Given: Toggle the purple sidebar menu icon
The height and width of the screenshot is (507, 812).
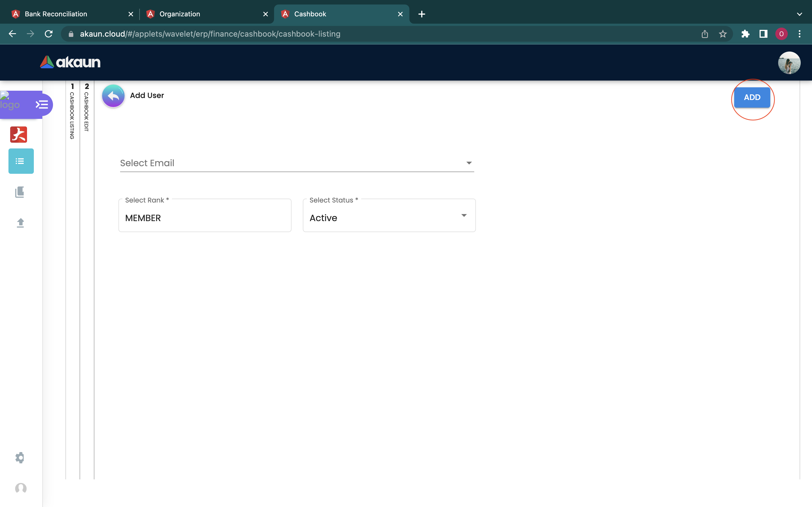Looking at the screenshot, I should coord(42,104).
